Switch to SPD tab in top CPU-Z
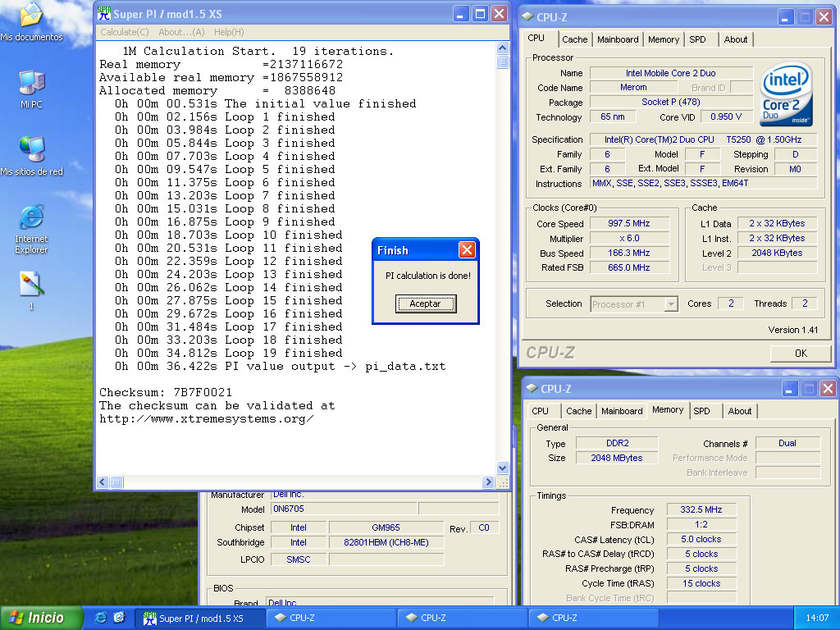The width and height of the screenshot is (840, 630). pos(697,39)
